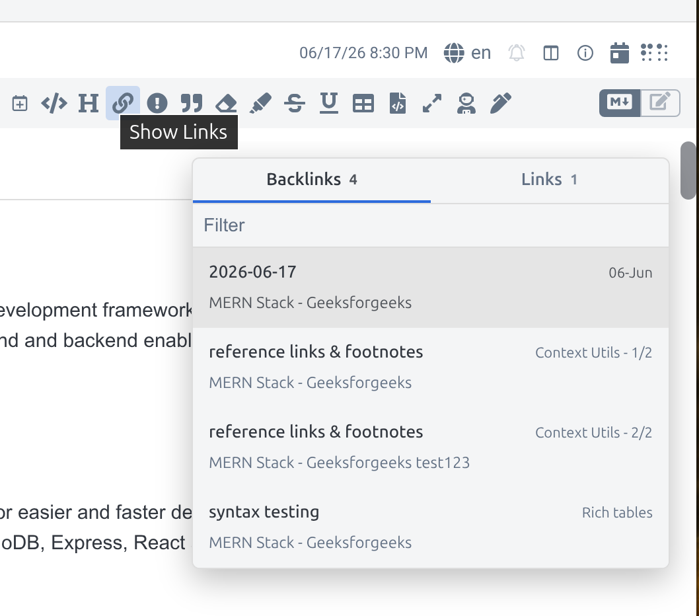Open the syntax testing backlink entry
699x616 pixels.
(431, 527)
